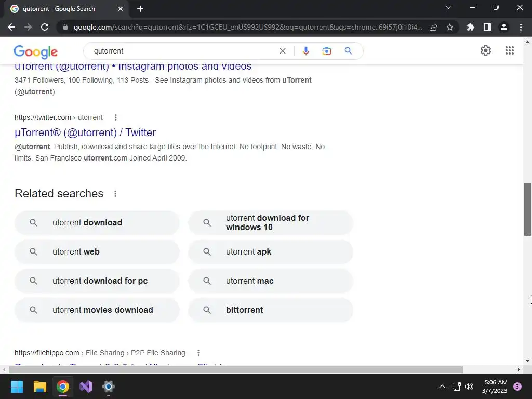The image size is (532, 399).
Task: Open Windows Start menu
Action: [x=17, y=387]
